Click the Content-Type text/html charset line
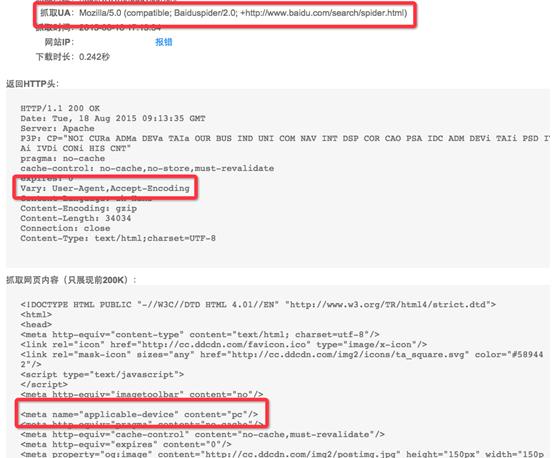The height and width of the screenshot is (458, 552). pyautogui.click(x=118, y=238)
